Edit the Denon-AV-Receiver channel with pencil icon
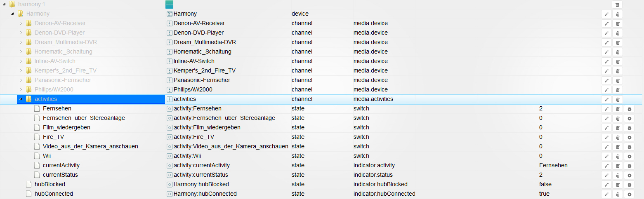 point(606,23)
